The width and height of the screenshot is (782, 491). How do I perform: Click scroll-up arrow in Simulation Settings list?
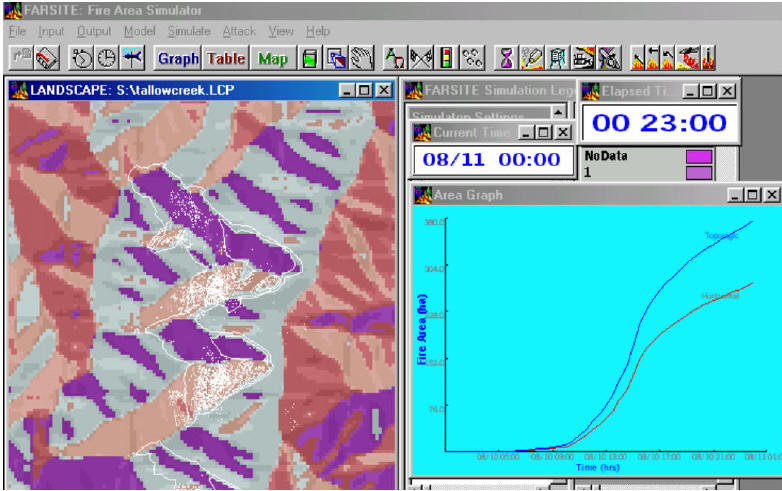pos(558,112)
